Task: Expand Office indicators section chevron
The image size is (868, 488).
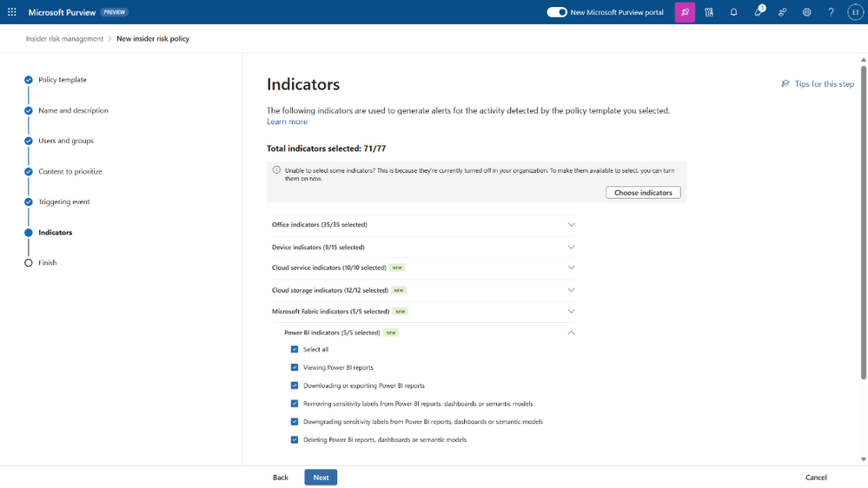Action: click(x=571, y=225)
